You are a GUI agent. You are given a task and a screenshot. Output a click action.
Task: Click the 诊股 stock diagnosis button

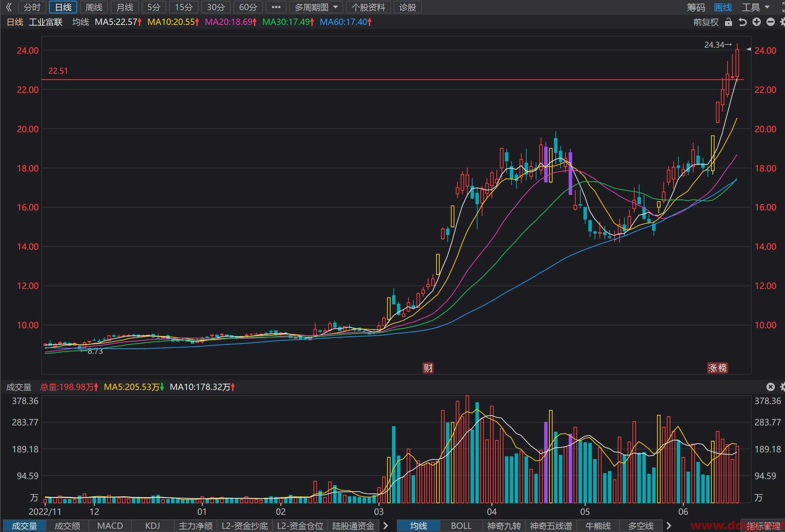(407, 7)
